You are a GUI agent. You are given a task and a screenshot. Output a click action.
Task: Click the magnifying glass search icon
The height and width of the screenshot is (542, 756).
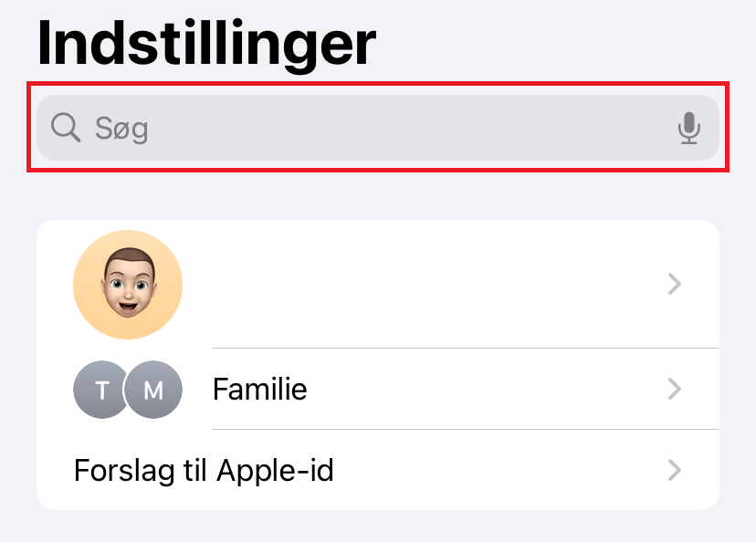[66, 128]
